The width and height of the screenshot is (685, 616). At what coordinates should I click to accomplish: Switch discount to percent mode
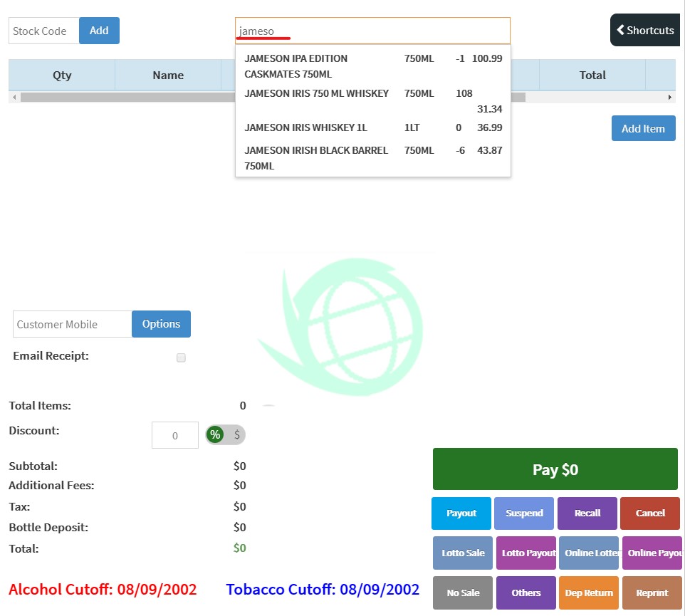click(215, 434)
